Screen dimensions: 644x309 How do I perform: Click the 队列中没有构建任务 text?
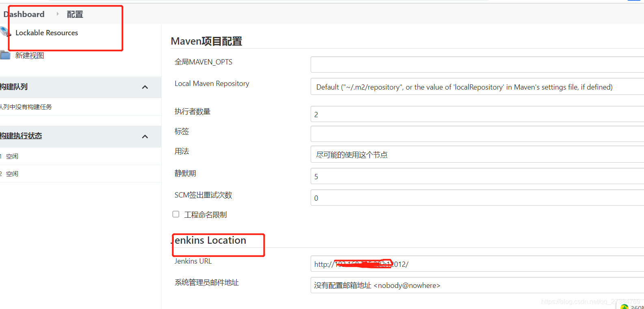tap(26, 107)
